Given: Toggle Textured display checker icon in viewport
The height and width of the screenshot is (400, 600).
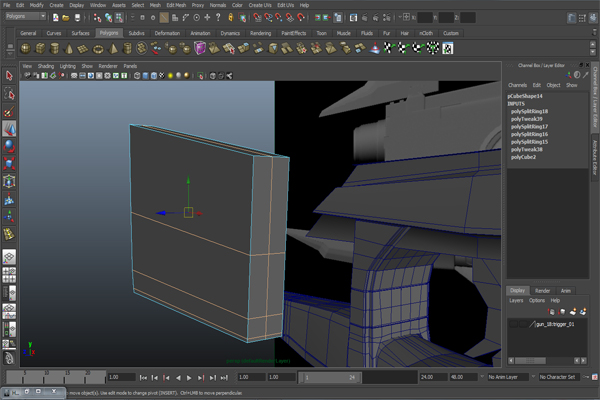Looking at the screenshot, I should (x=162, y=76).
